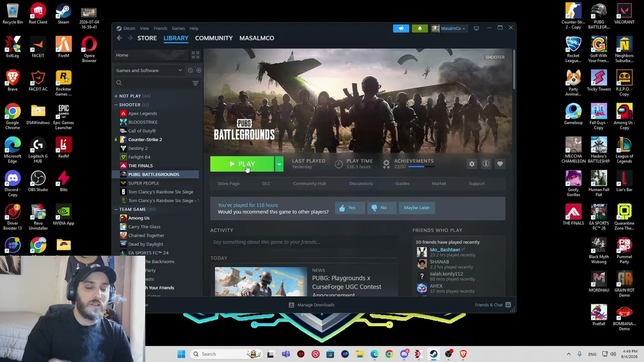Click the Windows taskbar search box
644x362 pixels.
point(226,354)
